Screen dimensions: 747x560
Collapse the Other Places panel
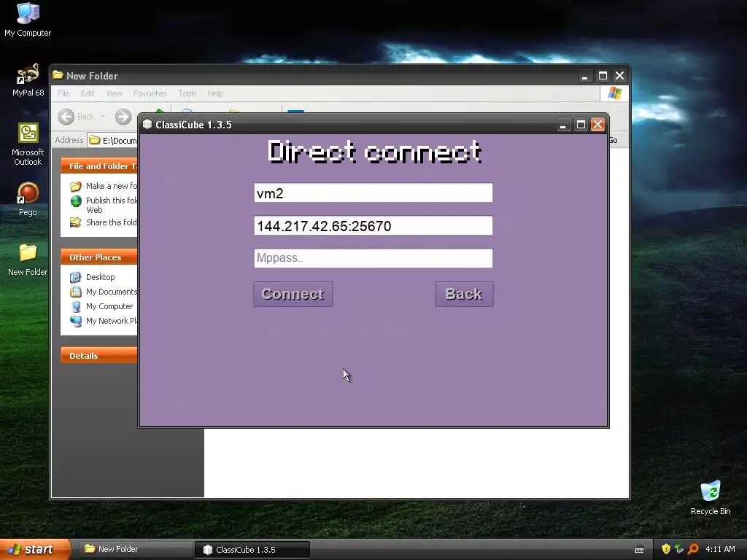[99, 257]
